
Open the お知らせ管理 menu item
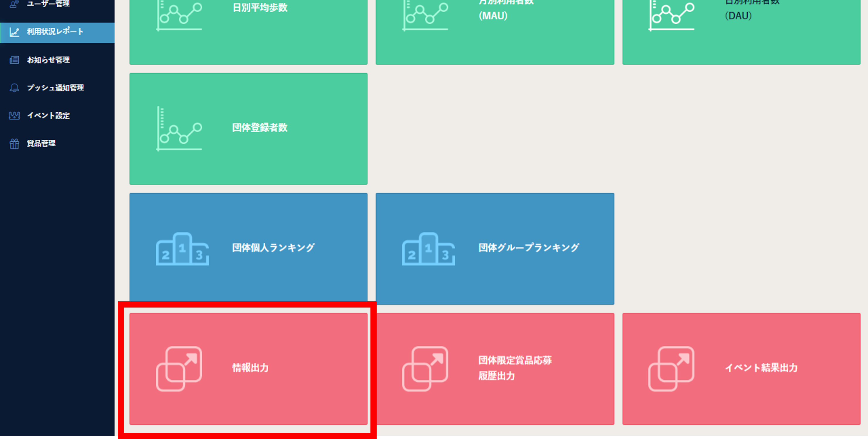48,60
